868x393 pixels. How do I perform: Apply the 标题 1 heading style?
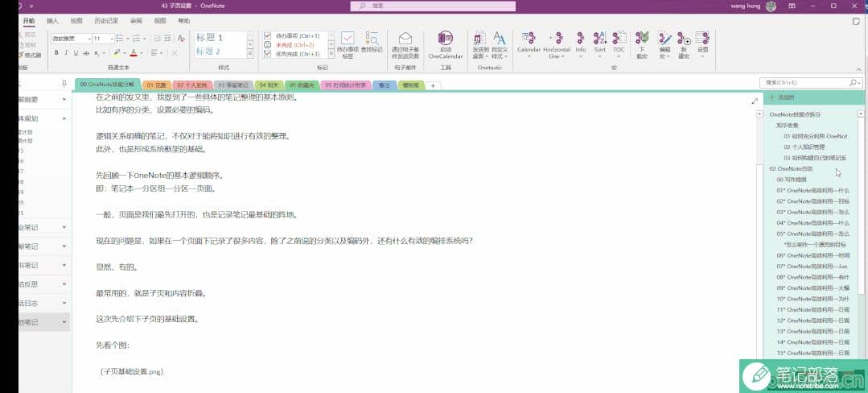pos(209,38)
